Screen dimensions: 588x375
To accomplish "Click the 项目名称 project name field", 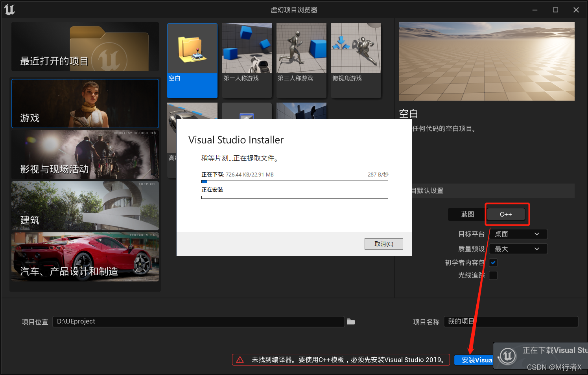I will 511,322.
